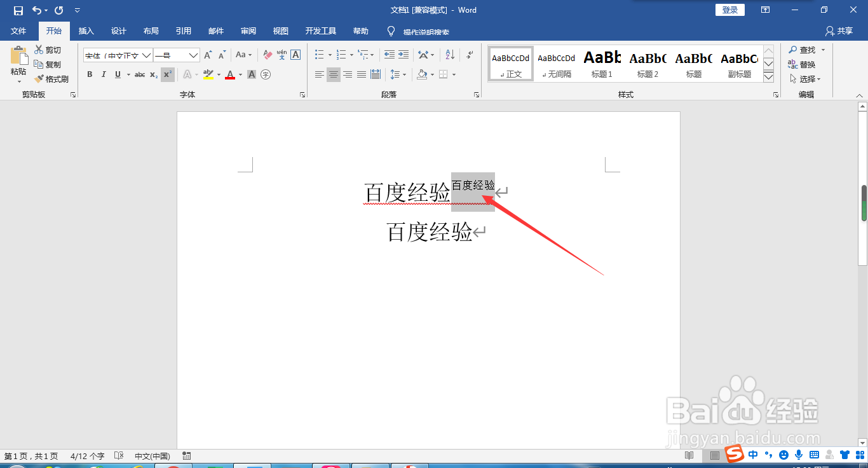Switch to the Layout (布局) tab
This screenshot has width=868, height=468.
(x=151, y=31)
